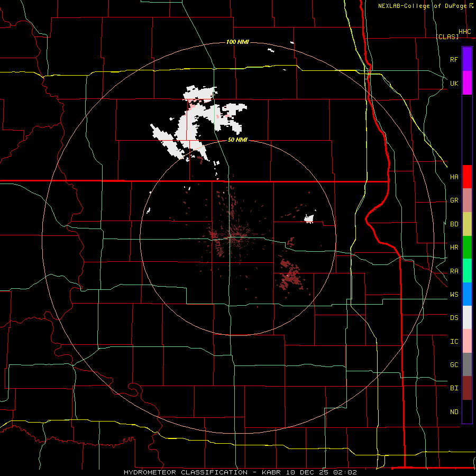Select the GR salmon legend swatch

[x=467, y=200]
